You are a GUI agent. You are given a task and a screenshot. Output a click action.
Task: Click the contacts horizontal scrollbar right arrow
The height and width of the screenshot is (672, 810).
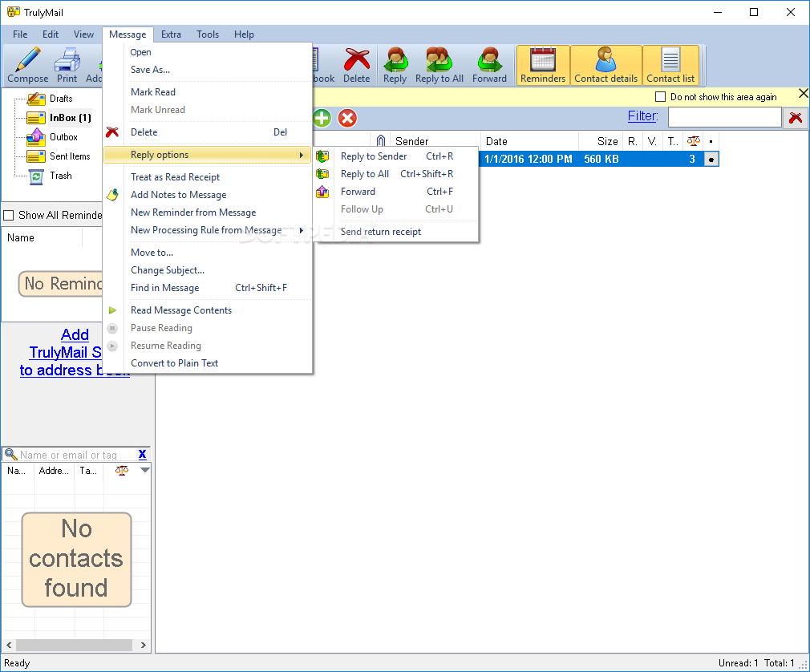(143, 646)
